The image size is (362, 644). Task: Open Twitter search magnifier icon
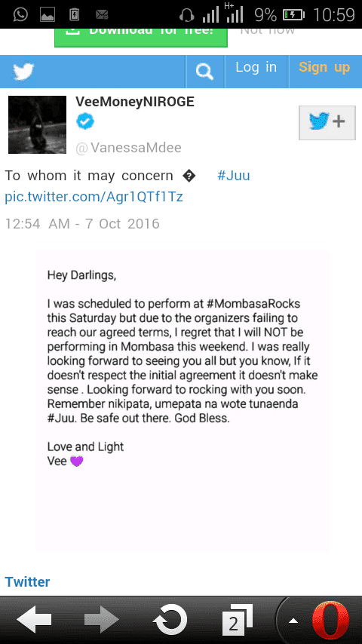(x=204, y=72)
